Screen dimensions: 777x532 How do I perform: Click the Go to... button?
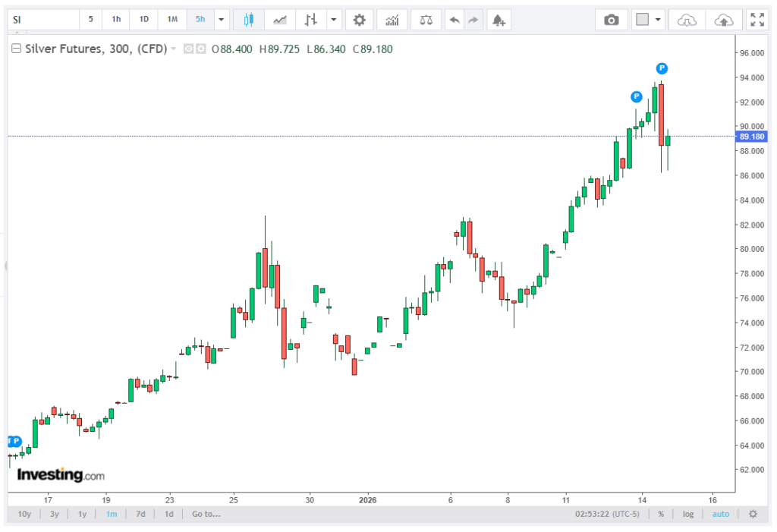pyautogui.click(x=206, y=514)
